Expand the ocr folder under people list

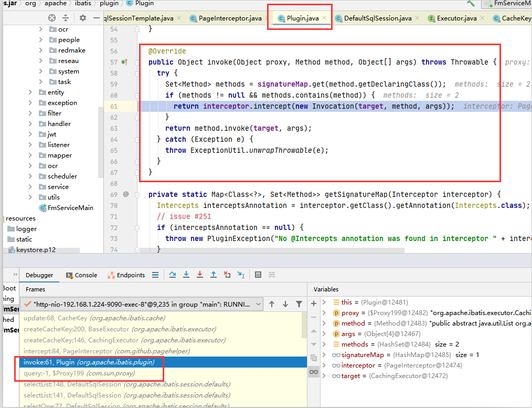[41, 29]
